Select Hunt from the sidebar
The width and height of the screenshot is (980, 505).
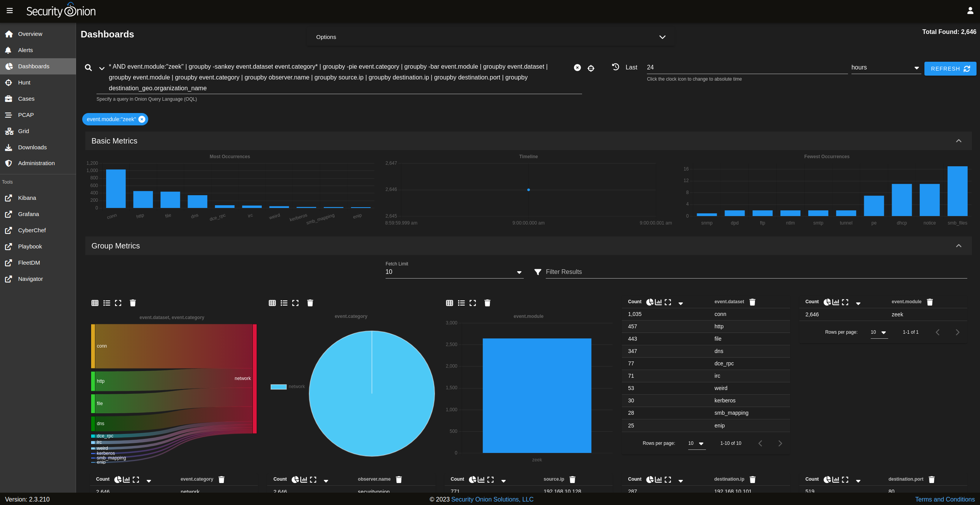coord(24,82)
